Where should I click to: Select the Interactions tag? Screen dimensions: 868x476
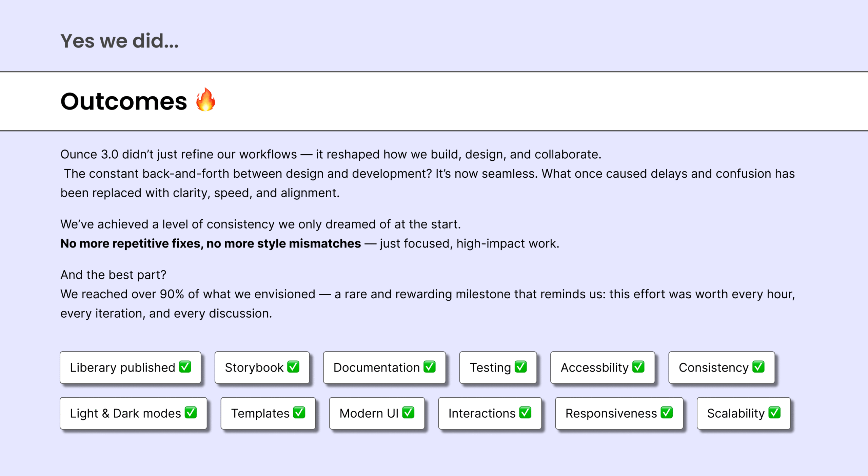pos(490,413)
